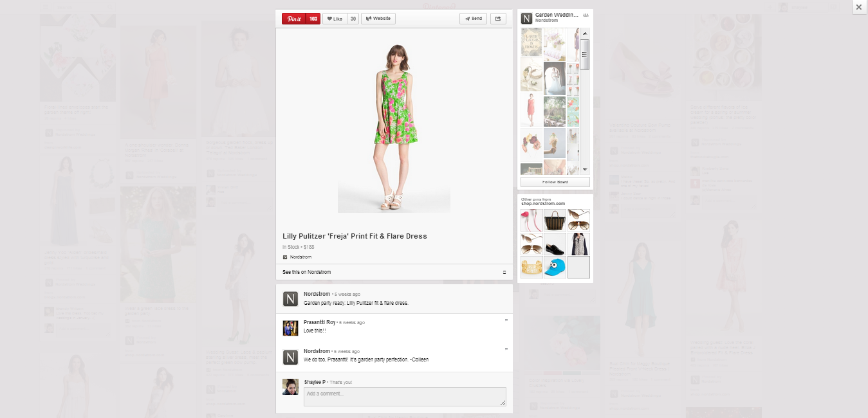
Task: Open the flower crown thumbnail in board
Action: [x=531, y=143]
